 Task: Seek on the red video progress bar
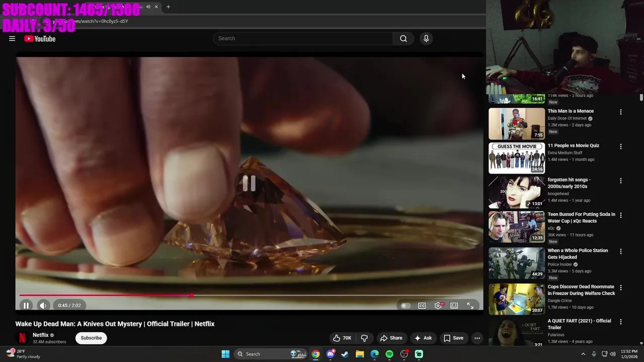pyautogui.click(x=249, y=295)
